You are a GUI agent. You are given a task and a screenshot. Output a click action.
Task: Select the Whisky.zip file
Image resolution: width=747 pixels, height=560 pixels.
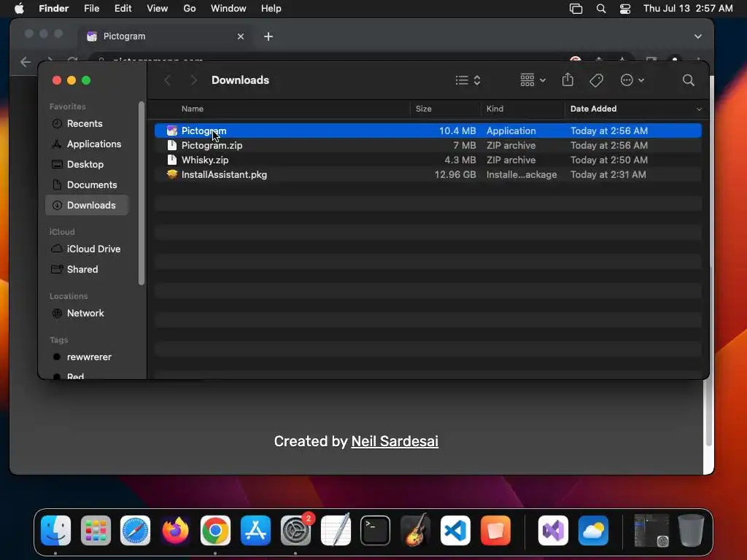(x=427, y=160)
